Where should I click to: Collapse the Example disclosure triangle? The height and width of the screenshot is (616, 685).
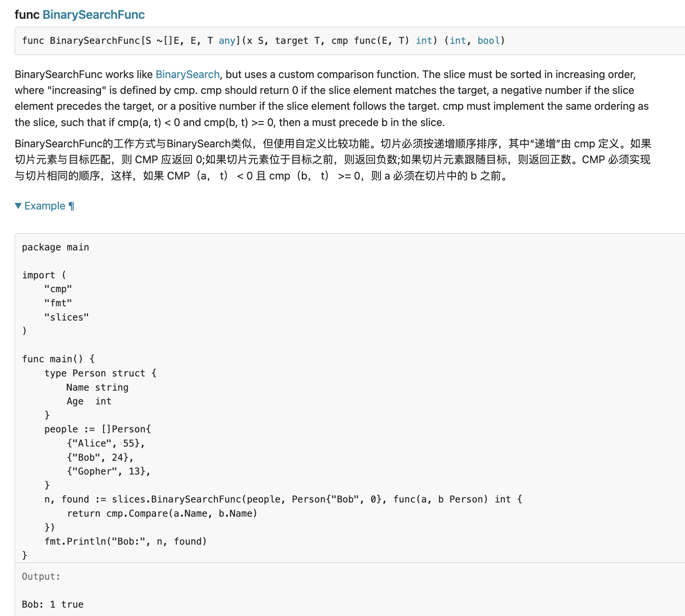pos(18,206)
